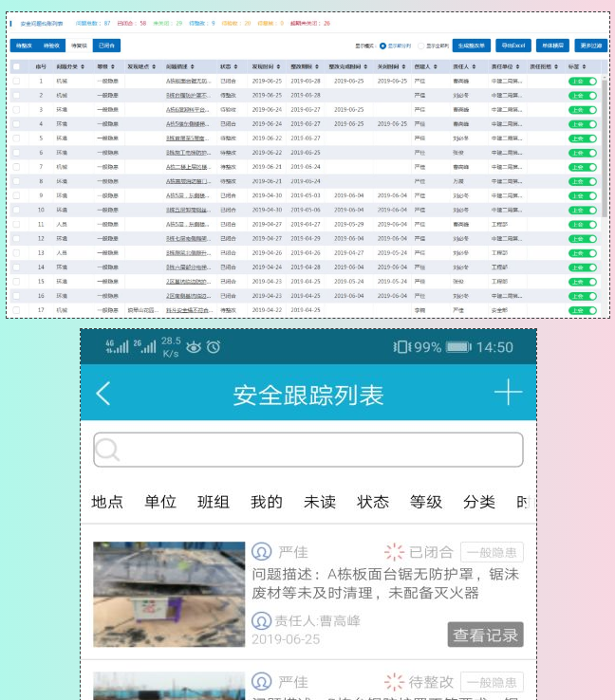The image size is (615, 700).
Task: Click the 超期未关闭: 26 statistic
Action: 310,23
